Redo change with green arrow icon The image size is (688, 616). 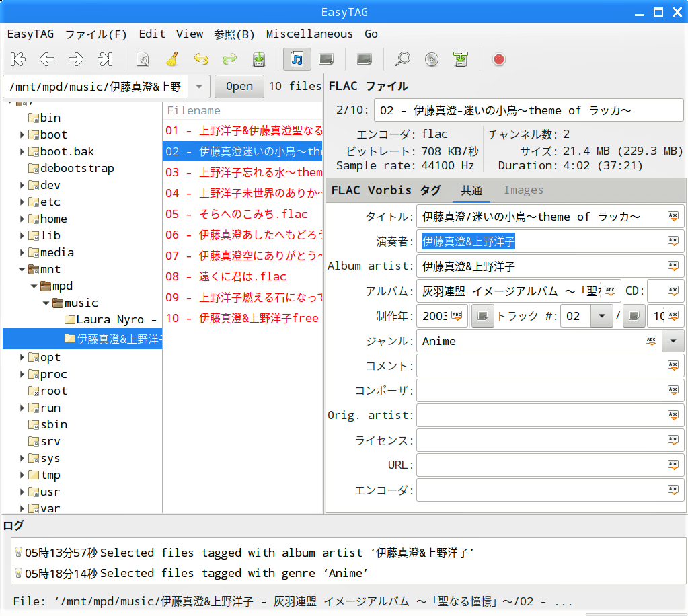230,59
